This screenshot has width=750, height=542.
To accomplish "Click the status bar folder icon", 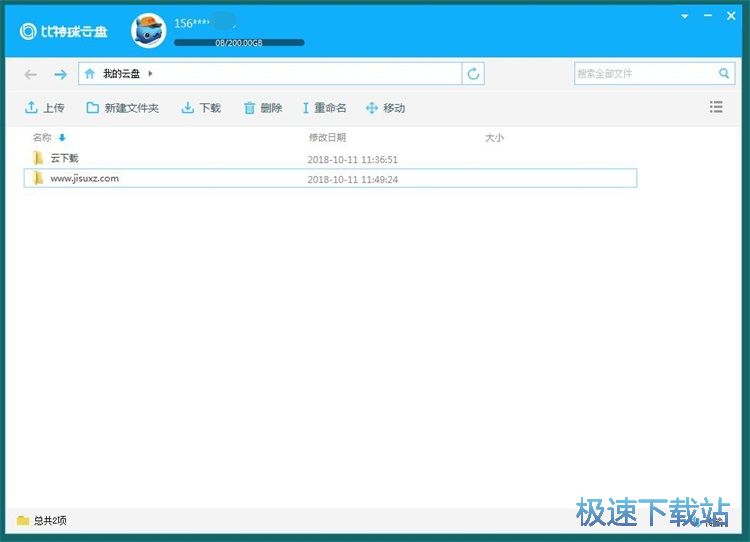I will coord(23,520).
